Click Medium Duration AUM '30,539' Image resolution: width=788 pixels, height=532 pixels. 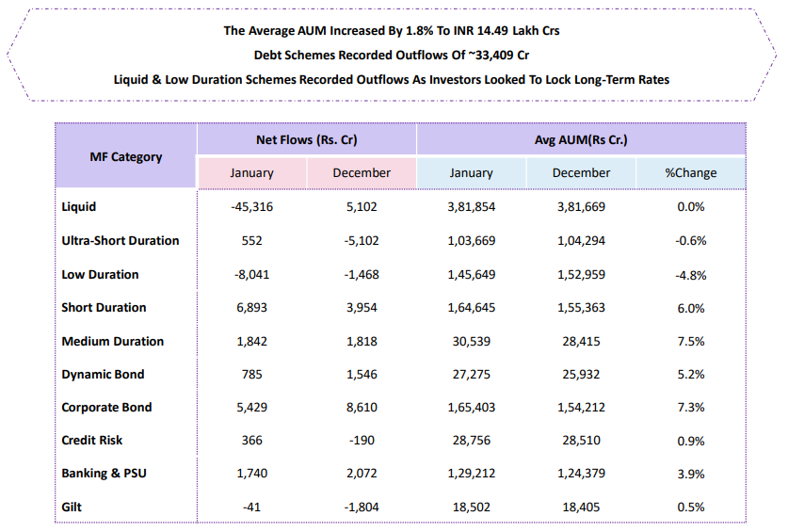pyautogui.click(x=472, y=342)
